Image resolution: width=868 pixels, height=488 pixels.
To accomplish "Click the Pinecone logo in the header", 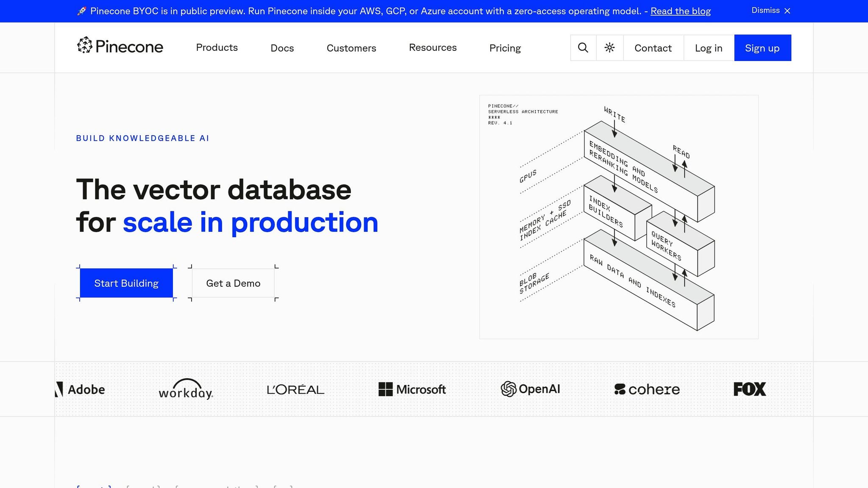I will click(x=120, y=46).
